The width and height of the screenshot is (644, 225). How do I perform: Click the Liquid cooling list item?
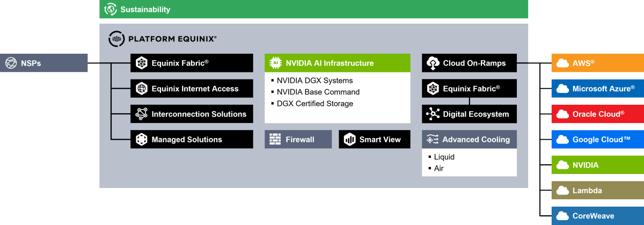point(444,157)
